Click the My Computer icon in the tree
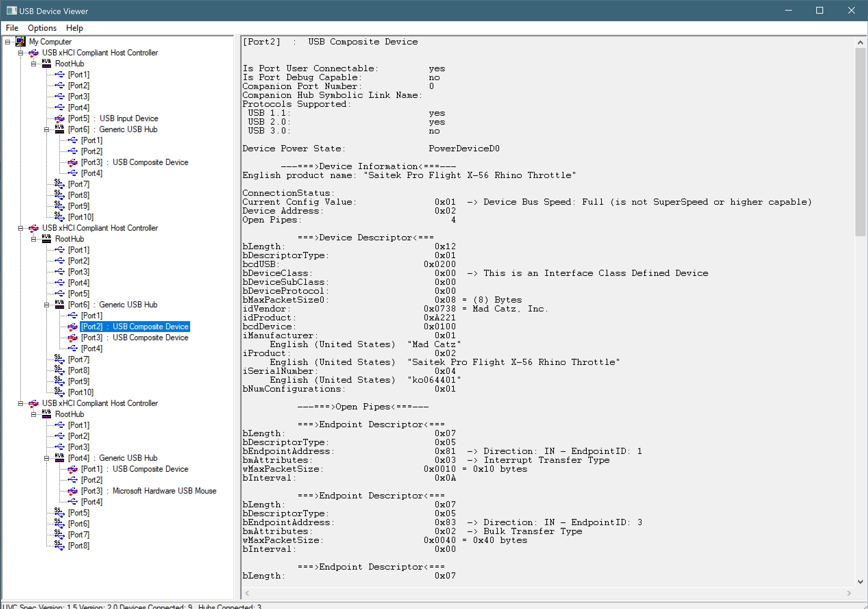868x609 pixels. tap(21, 41)
